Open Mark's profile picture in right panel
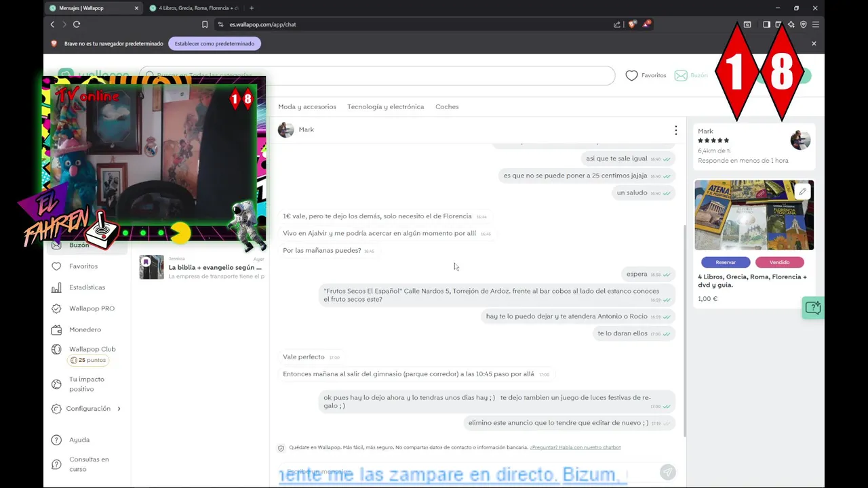Screen dimensions: 868x488 pyautogui.click(x=800, y=140)
